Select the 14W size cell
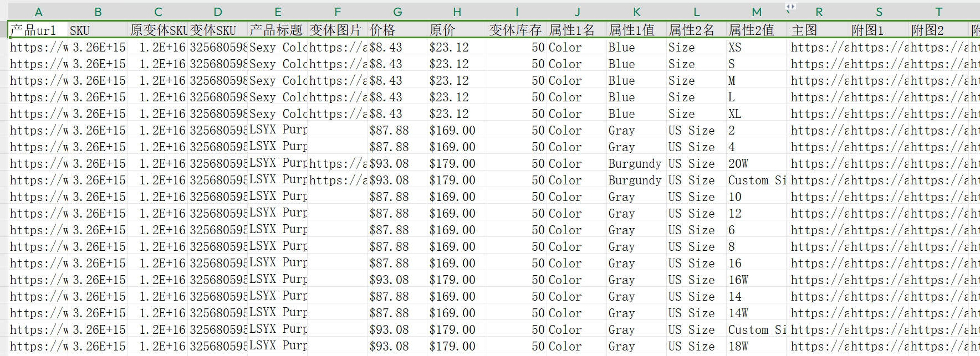 (x=757, y=313)
